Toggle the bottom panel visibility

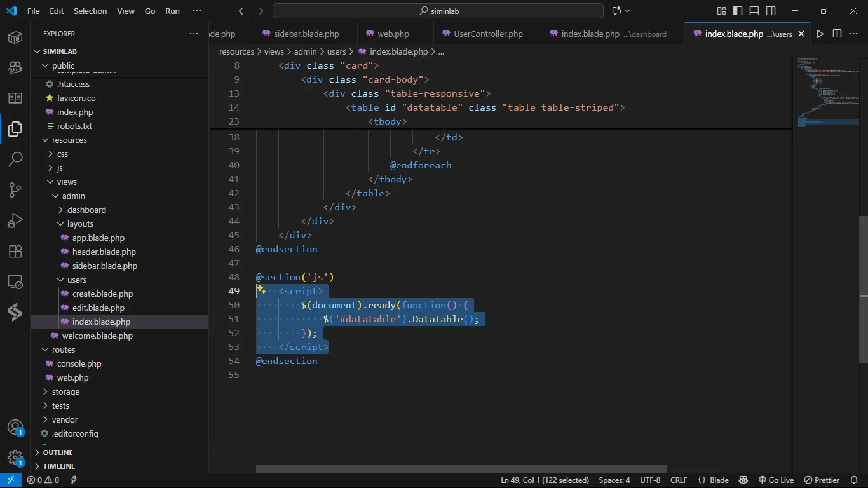tap(754, 11)
